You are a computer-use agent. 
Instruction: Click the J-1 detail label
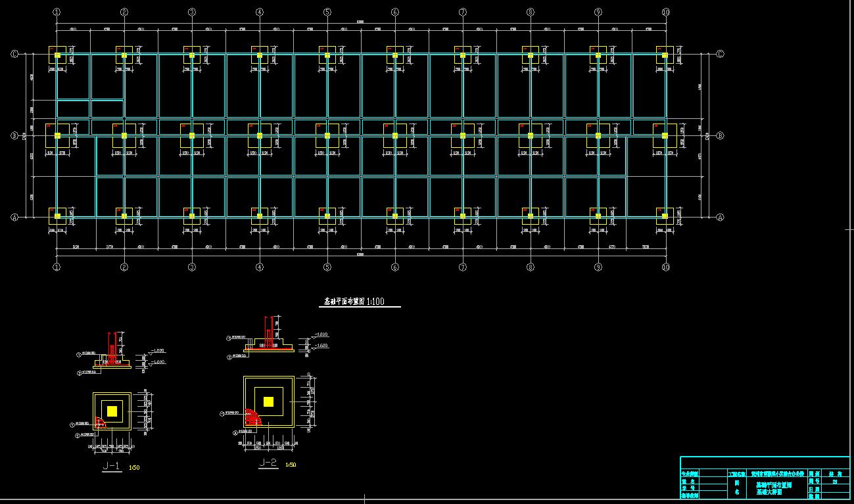[x=111, y=467]
